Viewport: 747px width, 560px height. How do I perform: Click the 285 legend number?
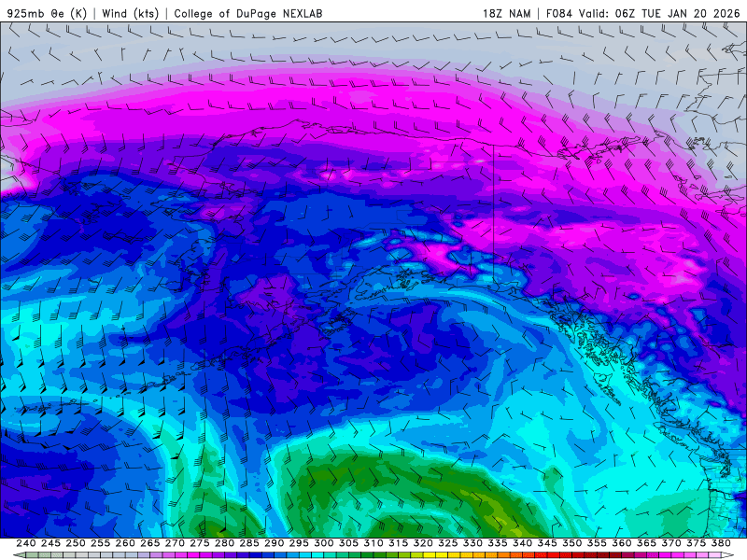pos(249,543)
